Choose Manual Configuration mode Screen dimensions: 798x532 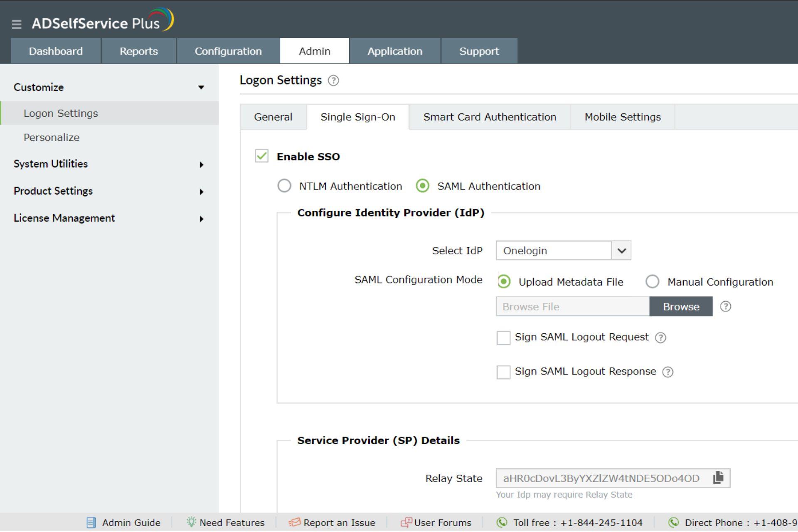652,282
